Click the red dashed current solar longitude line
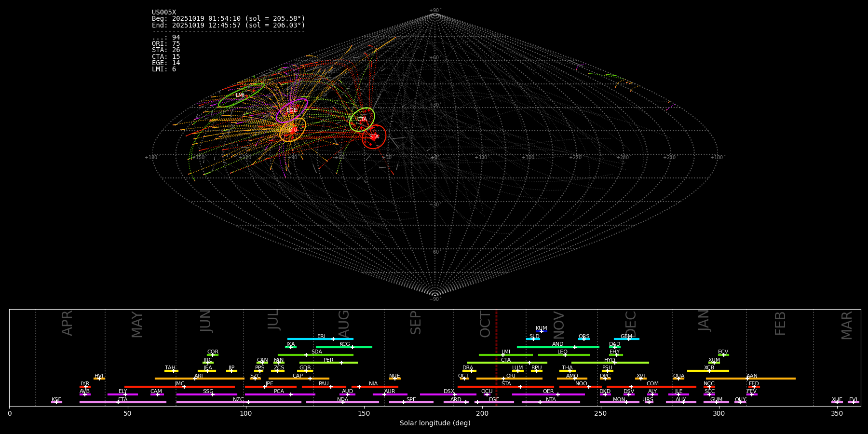 tap(496, 357)
